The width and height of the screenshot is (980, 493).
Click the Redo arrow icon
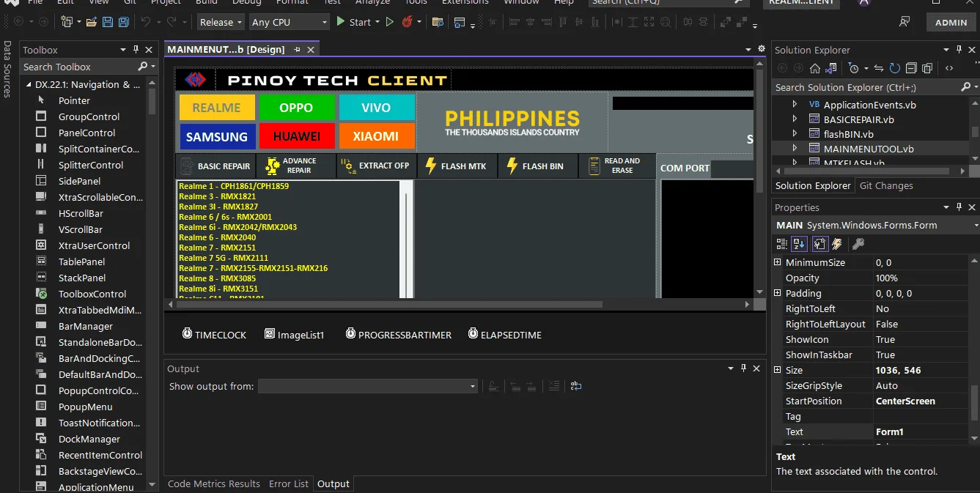tap(172, 22)
